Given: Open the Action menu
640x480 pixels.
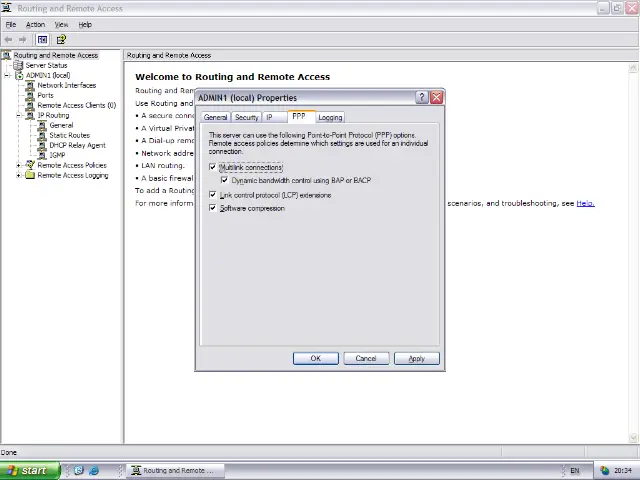Looking at the screenshot, I should 35,24.
